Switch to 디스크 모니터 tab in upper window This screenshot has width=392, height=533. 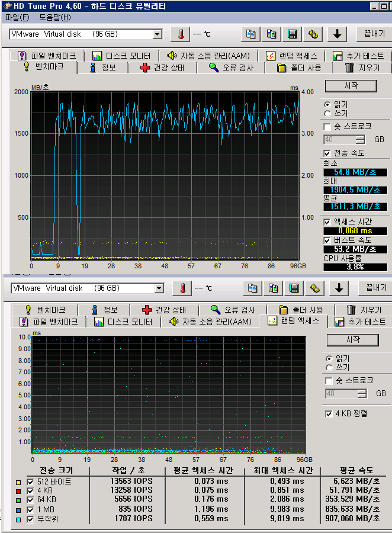pyautogui.click(x=121, y=56)
